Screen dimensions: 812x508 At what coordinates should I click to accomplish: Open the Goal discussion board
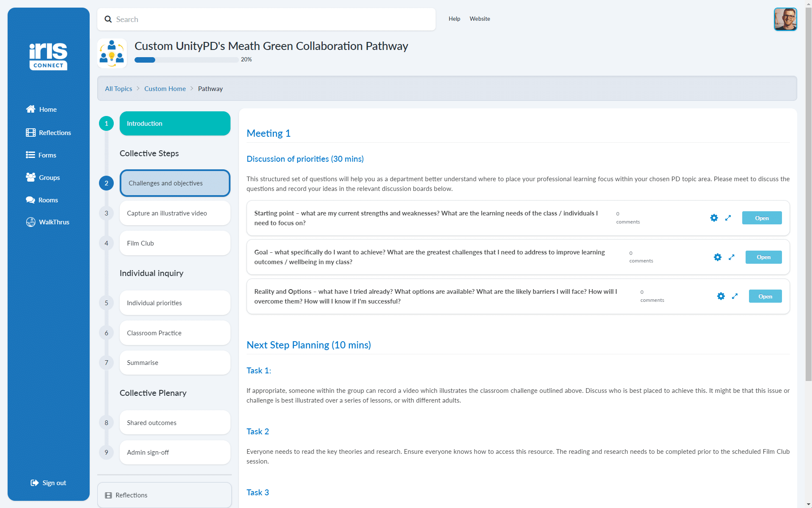click(x=763, y=257)
